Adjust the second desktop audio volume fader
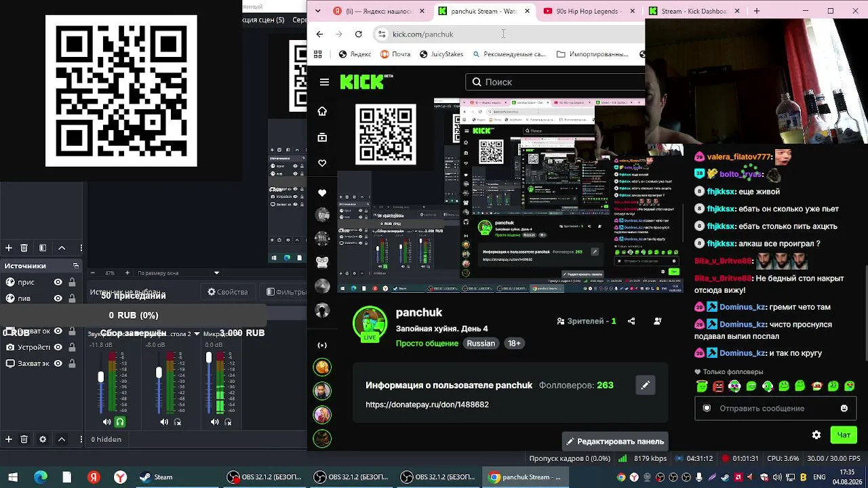 [159, 373]
